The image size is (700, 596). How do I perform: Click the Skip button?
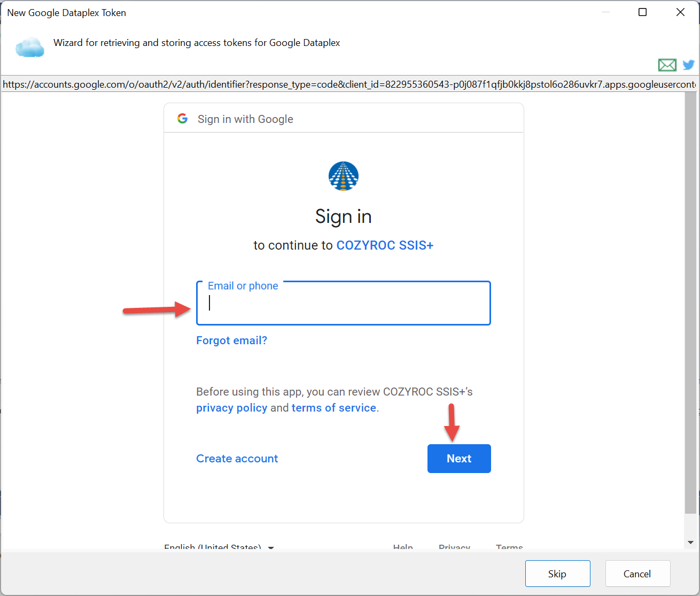pyautogui.click(x=557, y=574)
